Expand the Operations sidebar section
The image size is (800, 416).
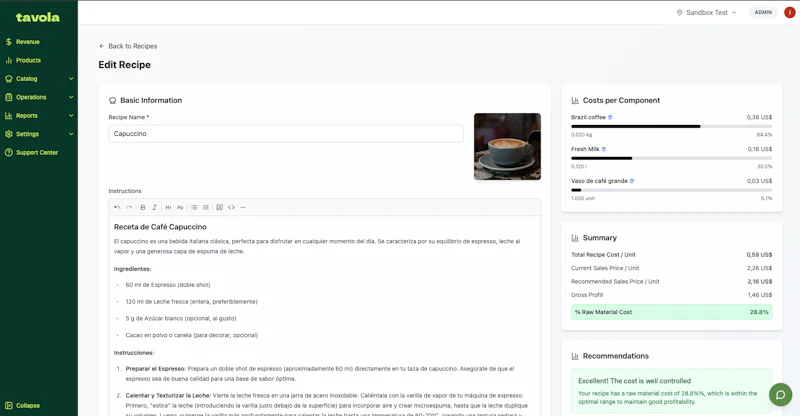coord(39,97)
